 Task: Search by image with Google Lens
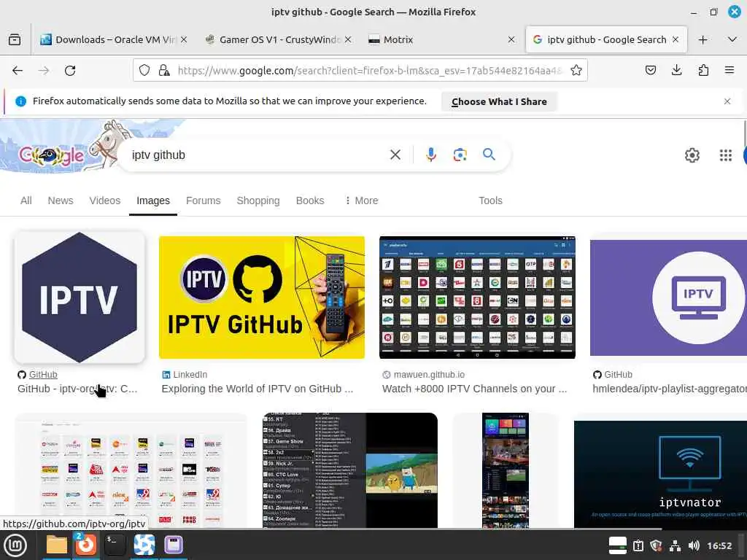click(460, 155)
